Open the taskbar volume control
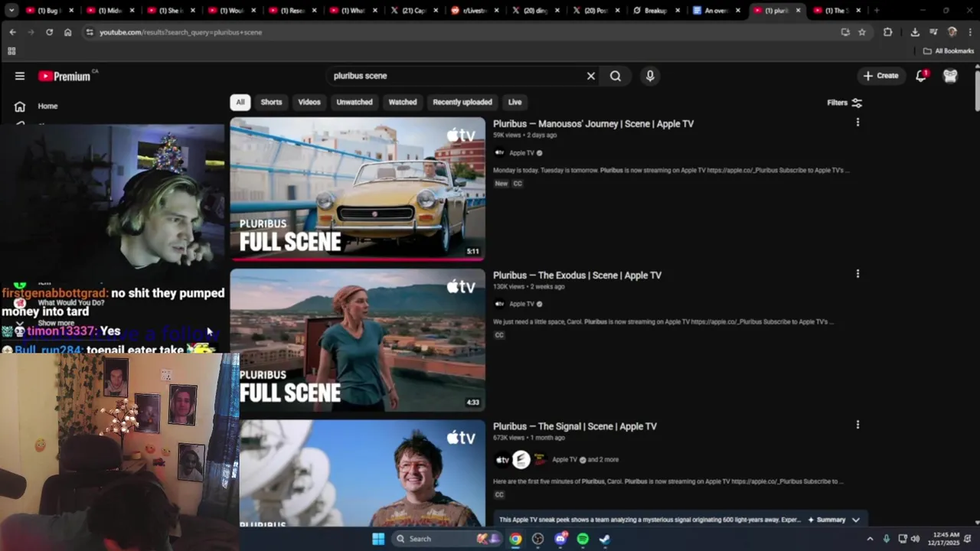 pos(915,539)
